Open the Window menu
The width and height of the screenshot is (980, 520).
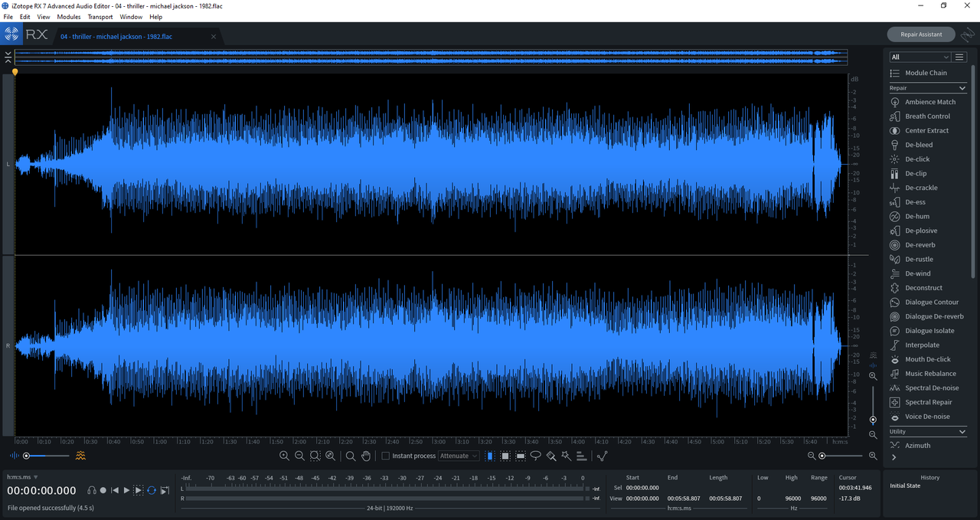click(x=131, y=17)
